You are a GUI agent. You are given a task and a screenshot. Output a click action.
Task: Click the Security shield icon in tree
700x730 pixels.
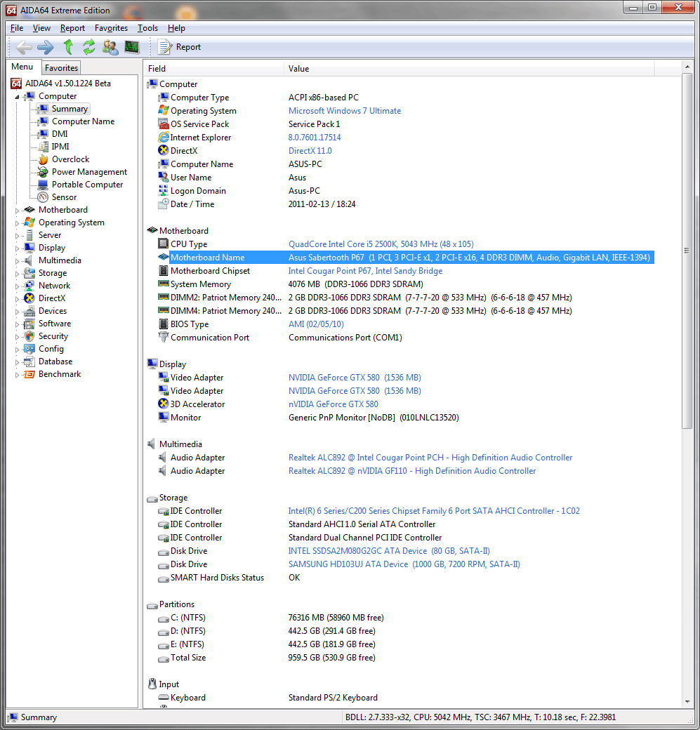pyautogui.click(x=29, y=336)
